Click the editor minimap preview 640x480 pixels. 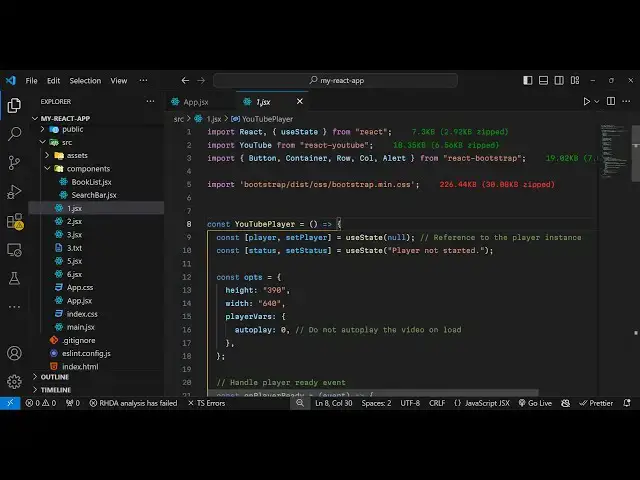tap(613, 151)
